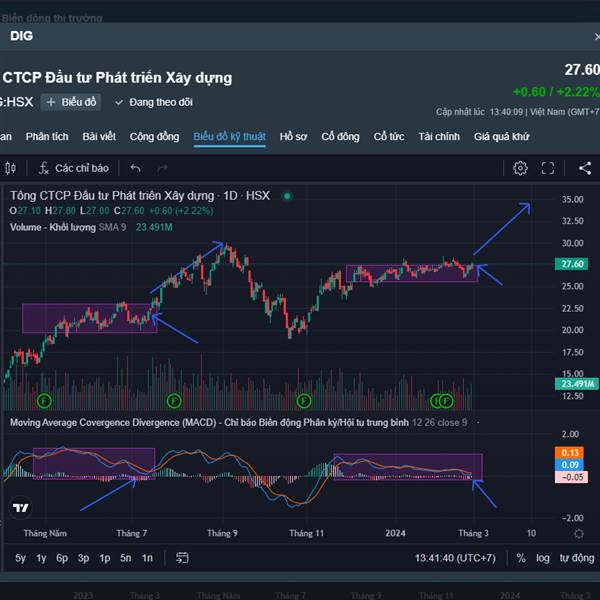Click the orange 0.13 MACD value label

click(x=569, y=453)
